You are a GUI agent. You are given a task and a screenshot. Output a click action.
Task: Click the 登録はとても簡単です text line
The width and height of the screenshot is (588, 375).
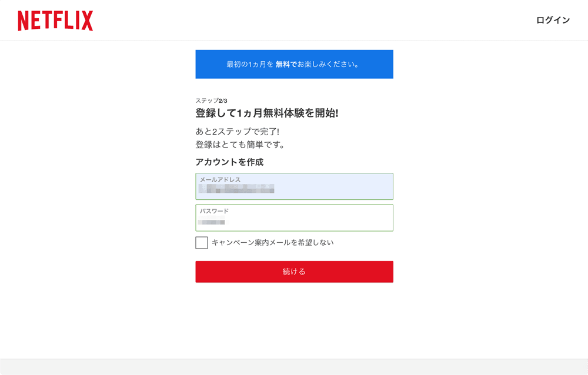[240, 145]
